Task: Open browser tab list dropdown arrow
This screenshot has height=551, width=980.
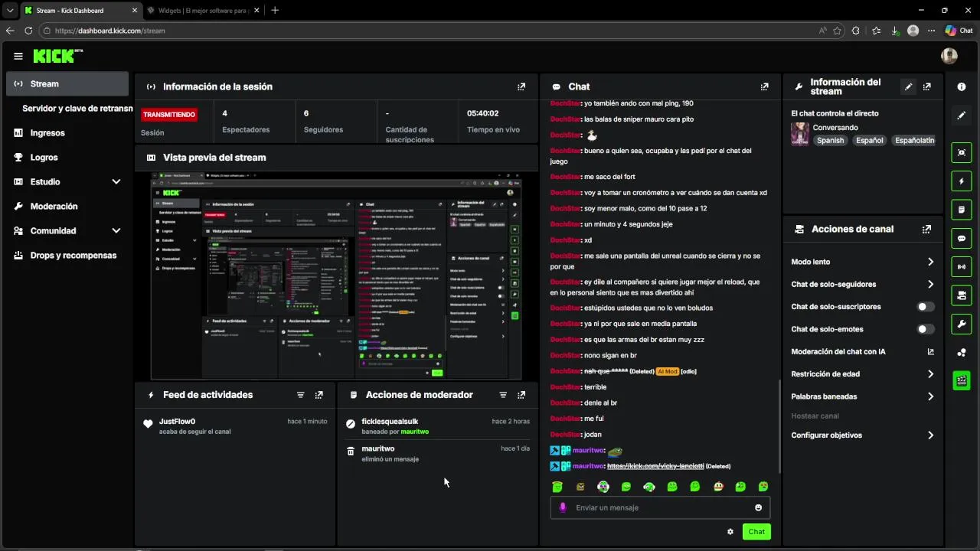Action: tap(10, 11)
